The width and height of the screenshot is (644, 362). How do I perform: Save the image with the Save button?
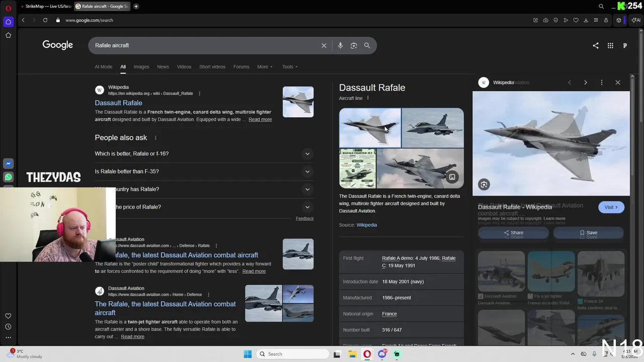click(589, 233)
